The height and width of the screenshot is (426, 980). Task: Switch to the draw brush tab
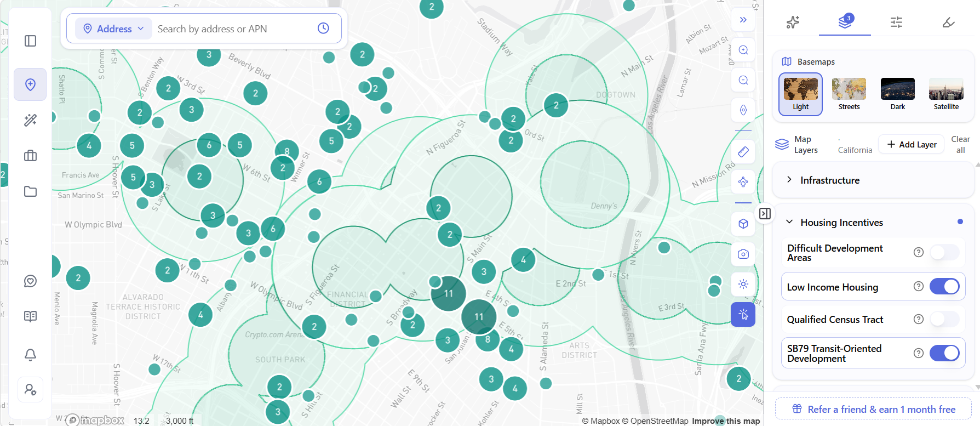[x=948, y=22]
